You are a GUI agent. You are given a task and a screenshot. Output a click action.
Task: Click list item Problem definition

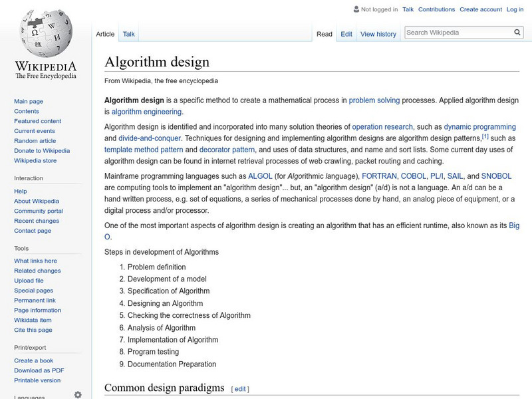click(x=156, y=267)
